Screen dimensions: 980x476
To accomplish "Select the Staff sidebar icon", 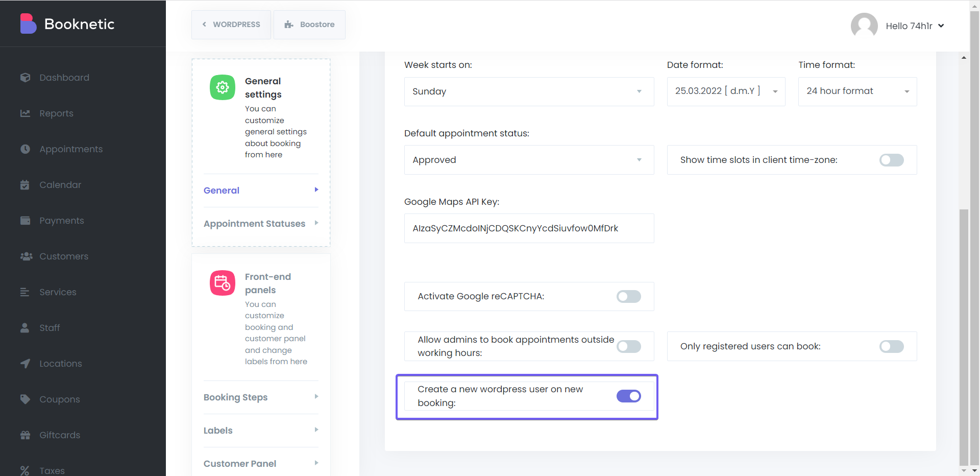I will coord(49,327).
